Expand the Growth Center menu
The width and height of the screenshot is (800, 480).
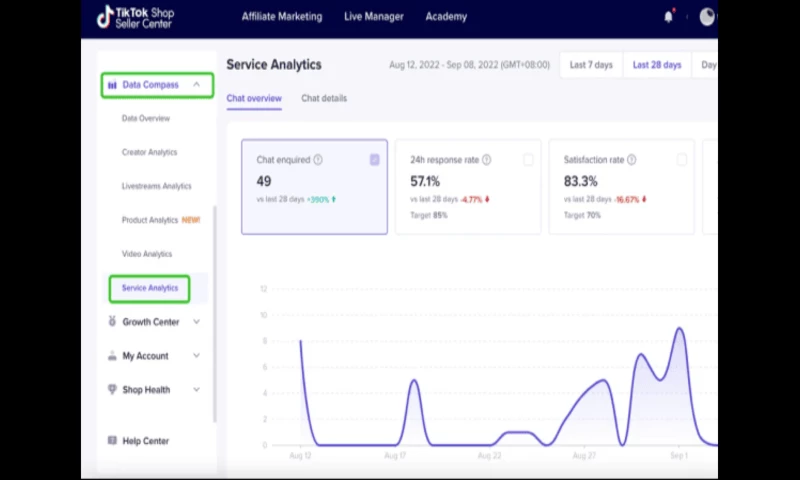click(196, 322)
